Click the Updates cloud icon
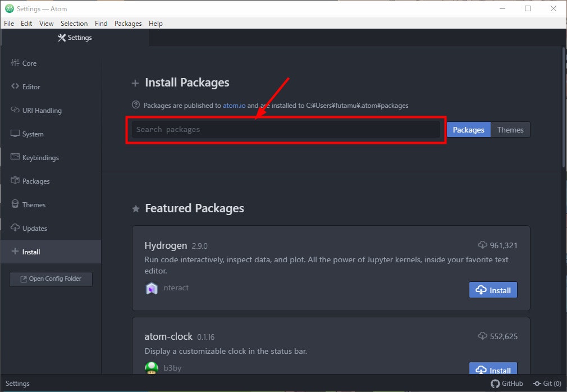Screen dimensions: 567x392 pyautogui.click(x=15, y=227)
